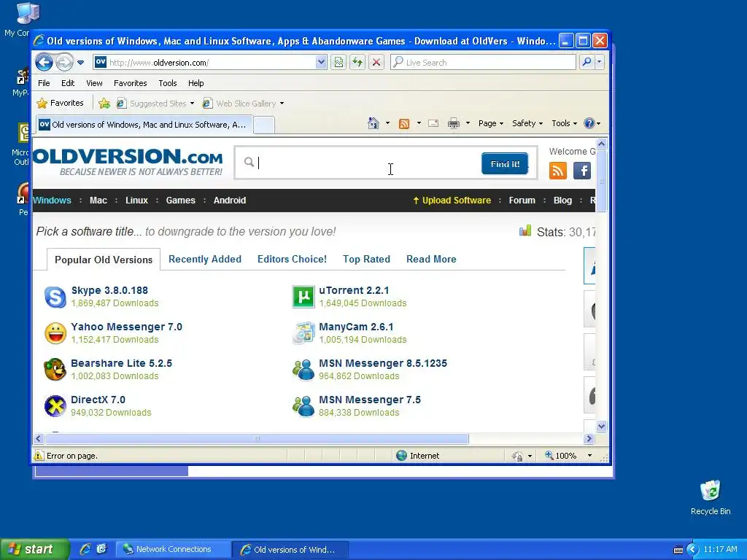Open the Favorites menu

[x=130, y=83]
